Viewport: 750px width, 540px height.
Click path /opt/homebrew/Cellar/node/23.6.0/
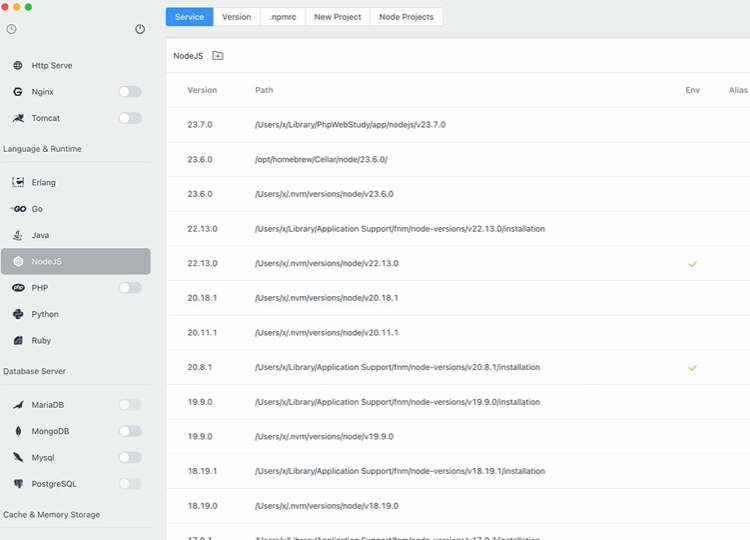pyautogui.click(x=321, y=160)
